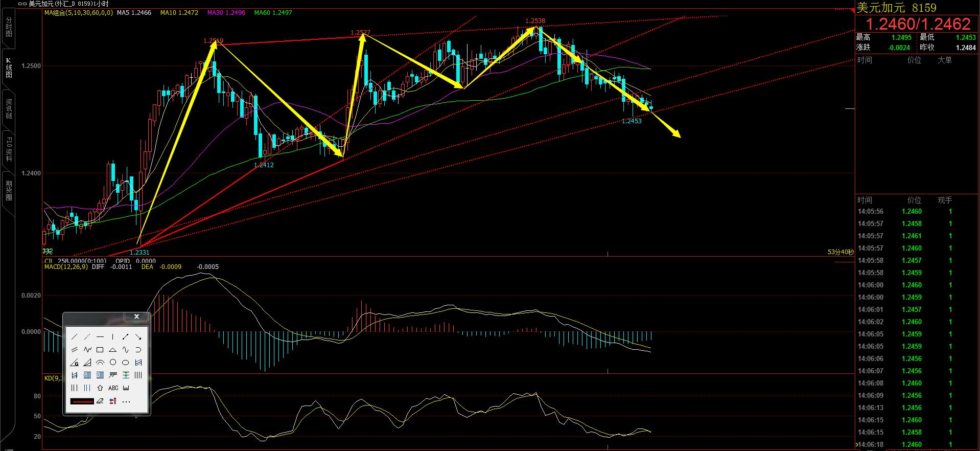The image size is (980, 451).
Task: Choose the ruler measurement tool
Action: click(126, 388)
